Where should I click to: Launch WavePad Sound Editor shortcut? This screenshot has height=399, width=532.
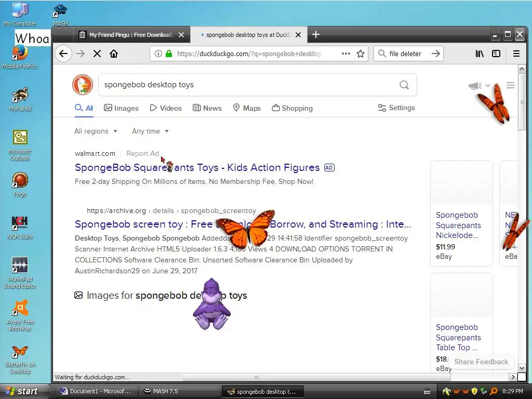coord(20,273)
